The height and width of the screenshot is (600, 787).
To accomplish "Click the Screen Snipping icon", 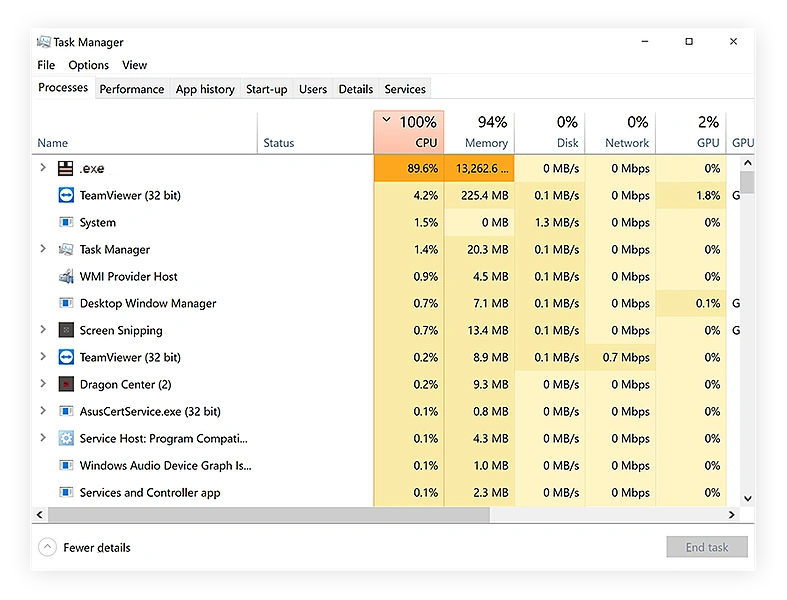I will (66, 331).
